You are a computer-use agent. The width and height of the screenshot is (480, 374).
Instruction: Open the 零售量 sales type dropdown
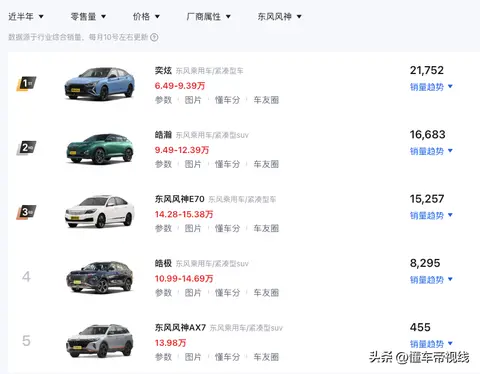tap(88, 16)
